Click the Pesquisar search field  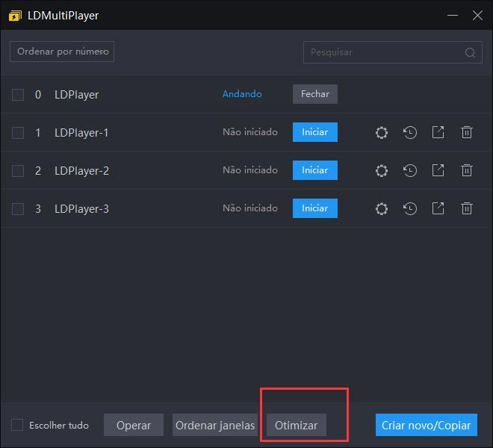[x=393, y=52]
